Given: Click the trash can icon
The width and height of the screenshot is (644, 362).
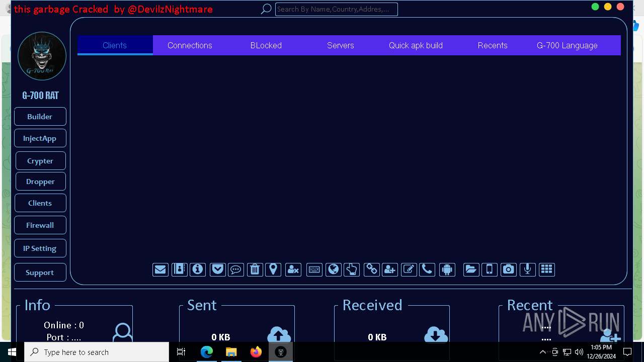Looking at the screenshot, I should (255, 269).
